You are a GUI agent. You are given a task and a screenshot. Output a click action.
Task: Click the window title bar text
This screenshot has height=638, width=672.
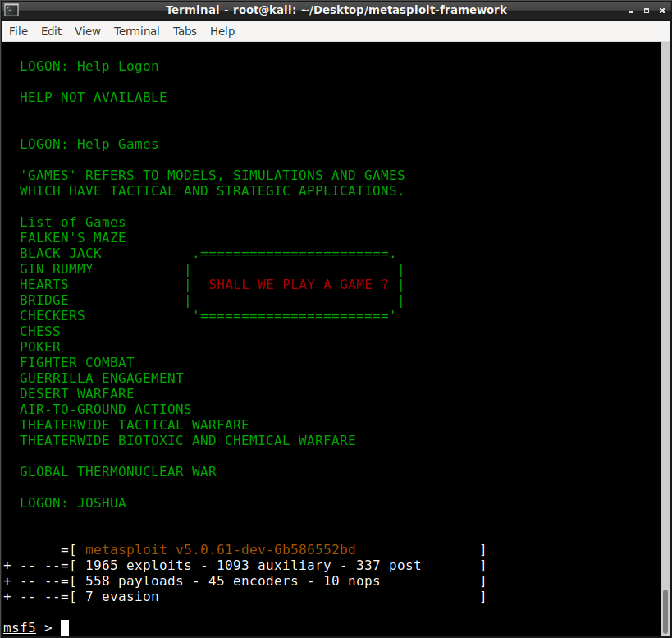[x=336, y=10]
